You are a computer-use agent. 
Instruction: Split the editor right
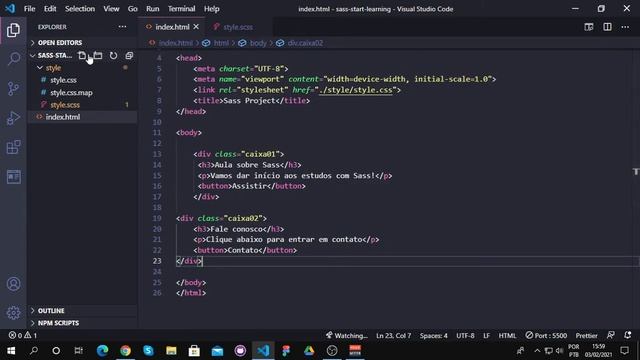[607, 27]
